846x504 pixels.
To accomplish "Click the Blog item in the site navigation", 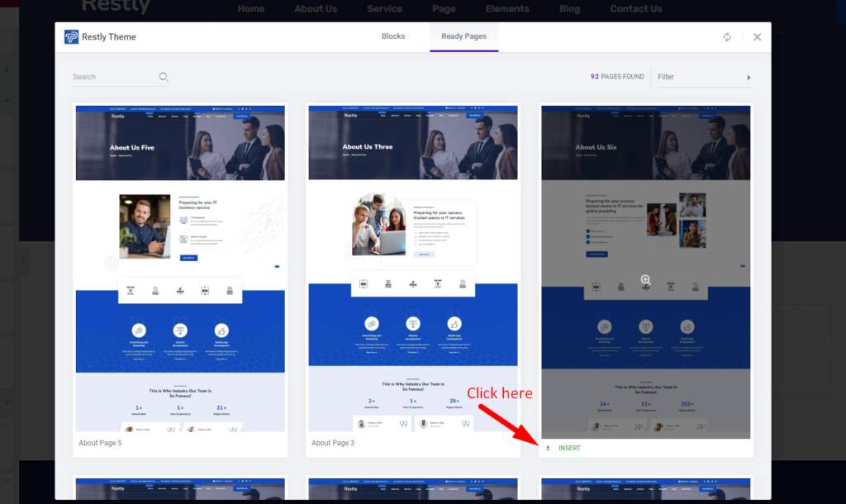I will click(x=569, y=9).
